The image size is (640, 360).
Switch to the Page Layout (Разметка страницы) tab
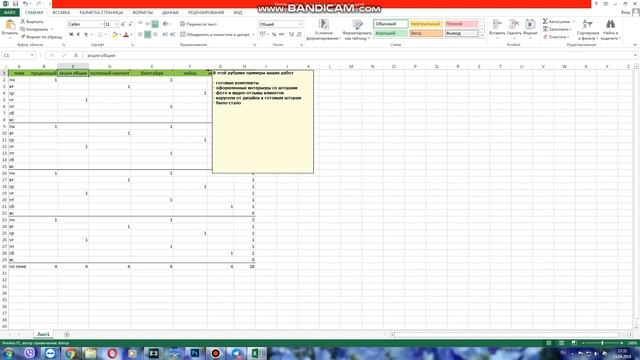pos(101,13)
